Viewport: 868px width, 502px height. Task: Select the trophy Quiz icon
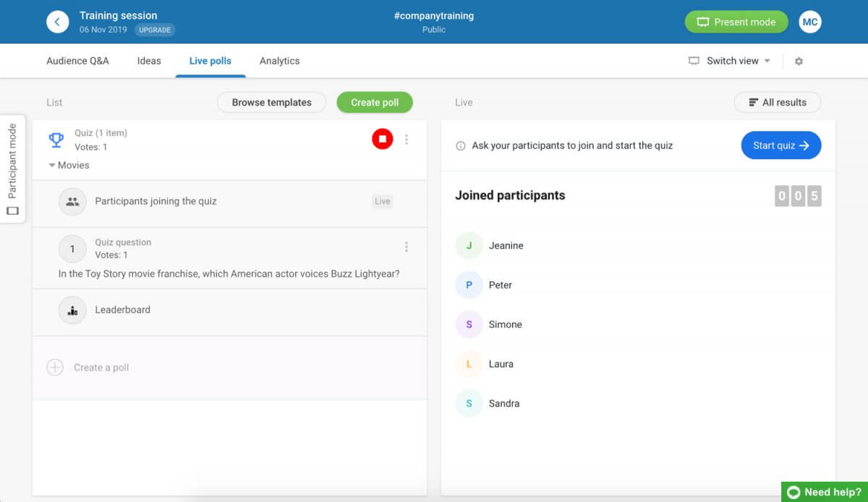click(x=56, y=140)
